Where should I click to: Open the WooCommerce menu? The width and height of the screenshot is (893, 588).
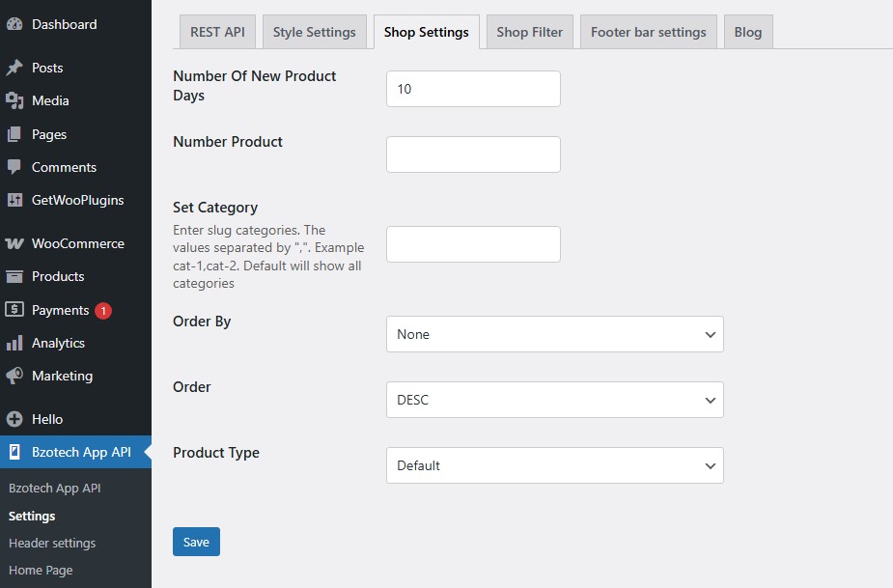tap(75, 244)
